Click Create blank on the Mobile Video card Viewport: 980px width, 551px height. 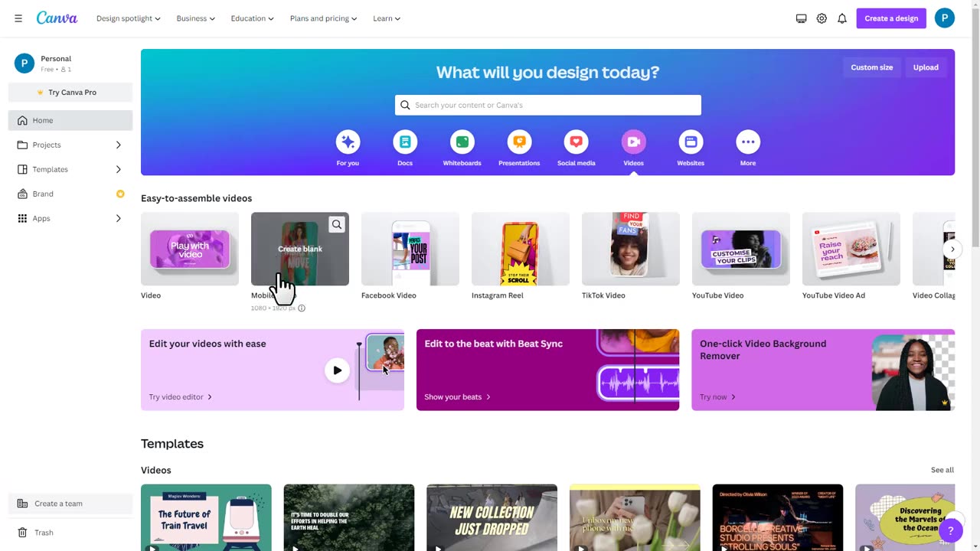(x=300, y=249)
